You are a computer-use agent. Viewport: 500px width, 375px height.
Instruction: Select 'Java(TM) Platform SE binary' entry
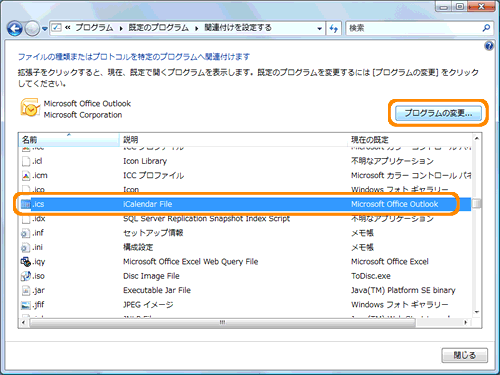click(403, 290)
